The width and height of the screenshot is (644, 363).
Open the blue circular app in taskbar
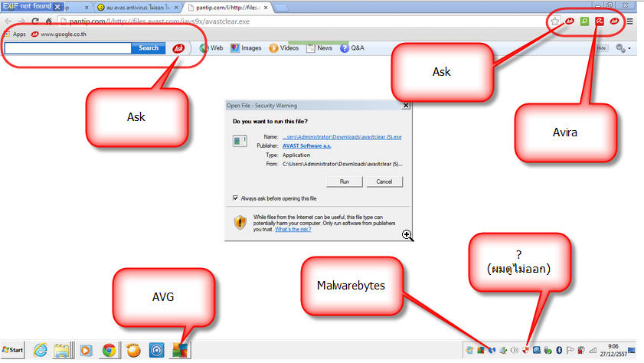(x=156, y=350)
